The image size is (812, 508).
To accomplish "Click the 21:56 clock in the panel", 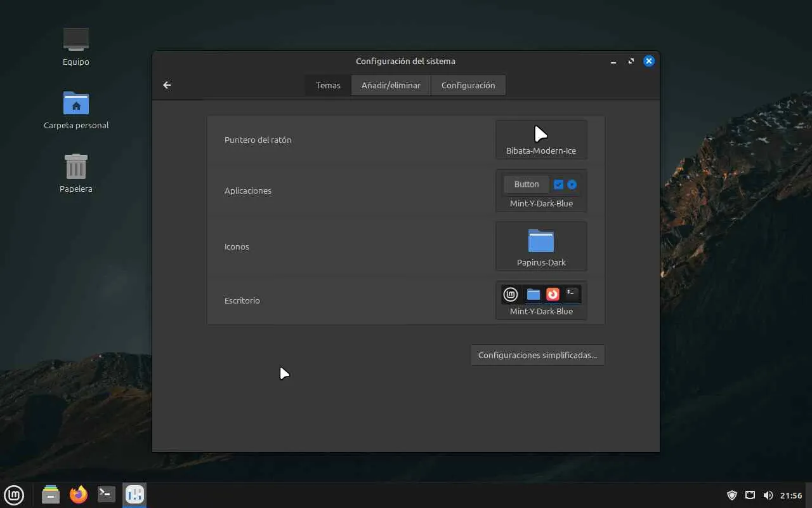I will pos(791,495).
